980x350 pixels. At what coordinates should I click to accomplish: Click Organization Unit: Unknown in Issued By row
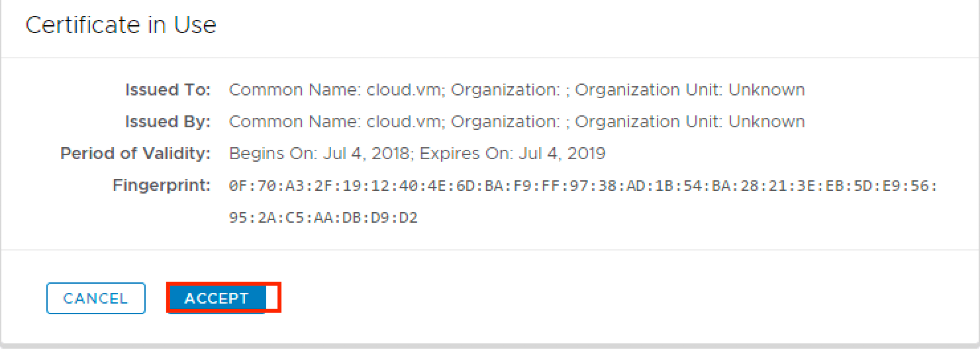tap(689, 122)
